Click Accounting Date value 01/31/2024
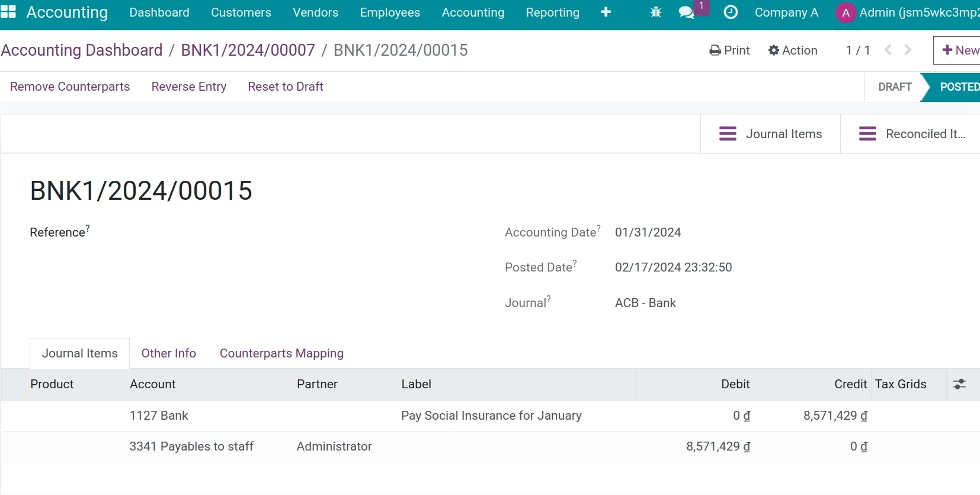This screenshot has height=495, width=980. click(648, 232)
